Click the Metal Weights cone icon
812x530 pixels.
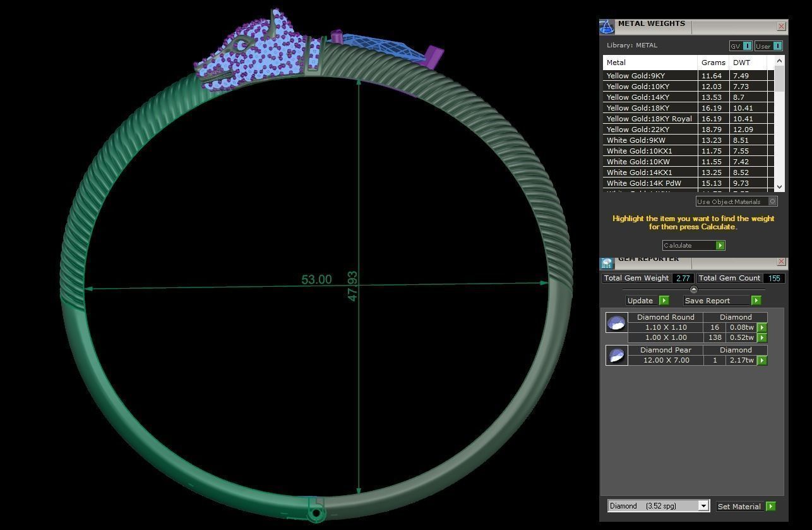coord(607,27)
